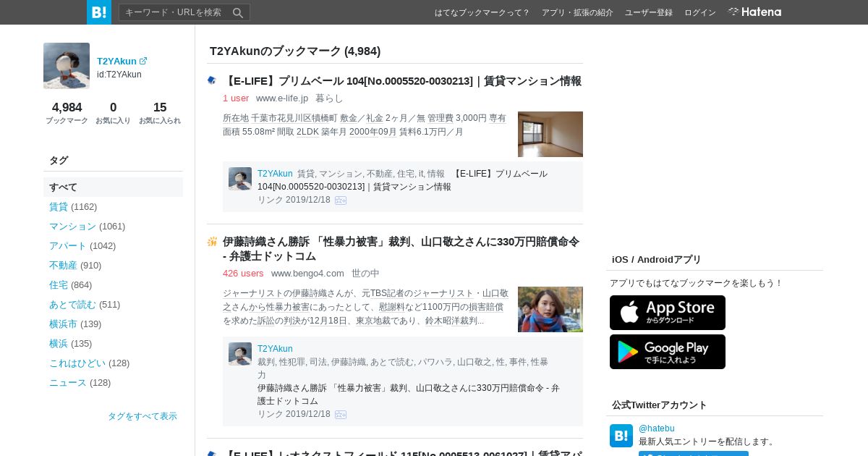Viewport: 868px width, 456px height.
Task: Click the bengo4 entry favicon
Action: point(212,241)
